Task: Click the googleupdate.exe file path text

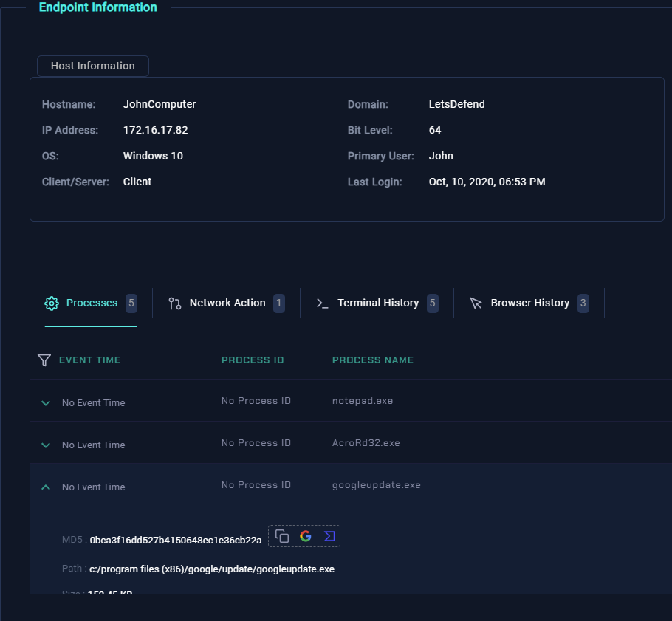Action: (x=211, y=569)
